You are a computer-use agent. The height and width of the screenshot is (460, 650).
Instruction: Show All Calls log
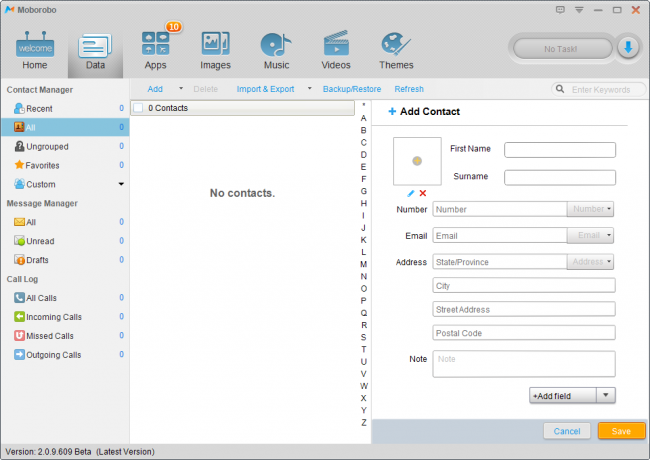click(x=65, y=298)
